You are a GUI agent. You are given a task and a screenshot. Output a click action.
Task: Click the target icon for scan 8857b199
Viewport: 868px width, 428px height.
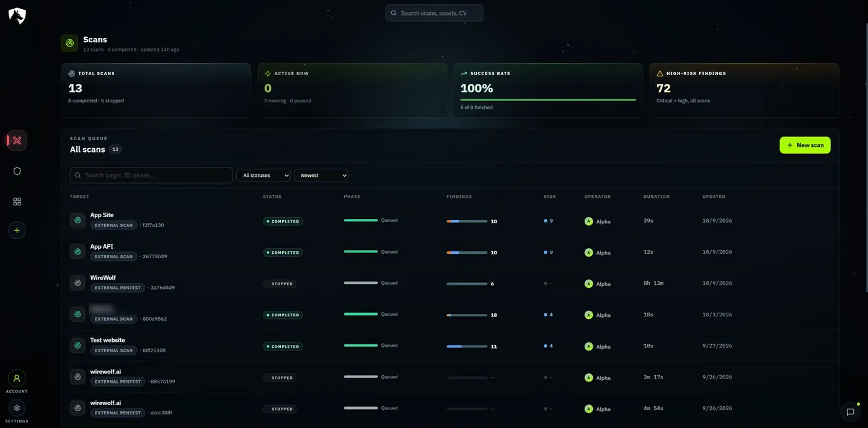pos(77,377)
